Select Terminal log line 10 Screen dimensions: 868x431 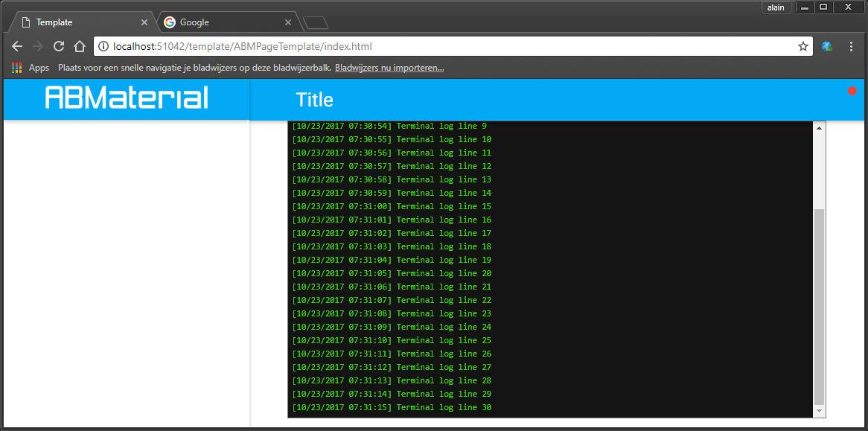click(x=392, y=139)
